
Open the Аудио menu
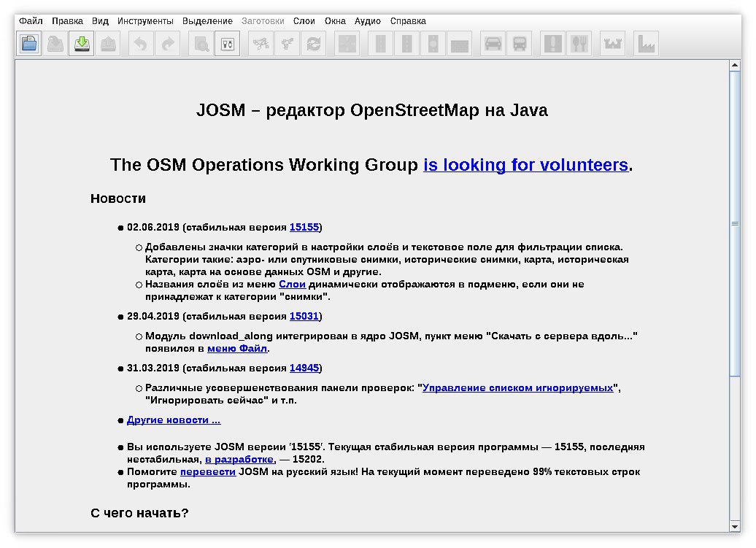[x=368, y=20]
